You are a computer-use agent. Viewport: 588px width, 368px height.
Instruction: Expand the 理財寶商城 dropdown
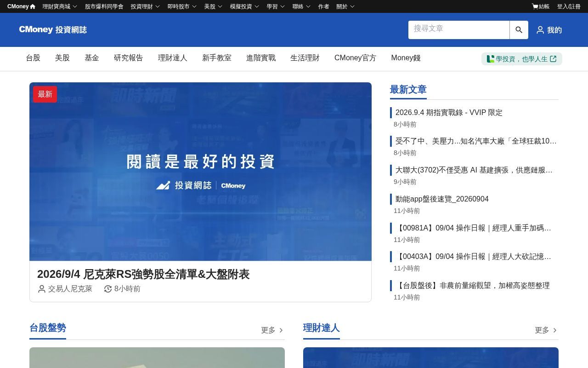click(x=60, y=6)
